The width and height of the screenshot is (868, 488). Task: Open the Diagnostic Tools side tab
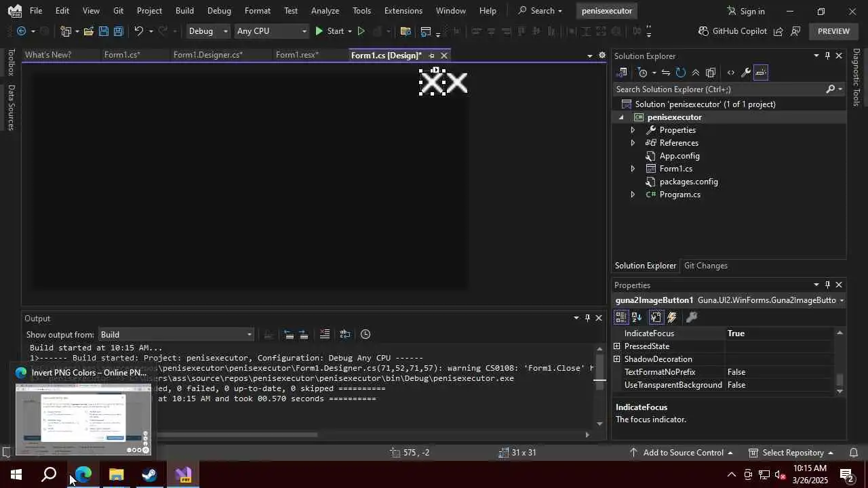[x=856, y=77]
